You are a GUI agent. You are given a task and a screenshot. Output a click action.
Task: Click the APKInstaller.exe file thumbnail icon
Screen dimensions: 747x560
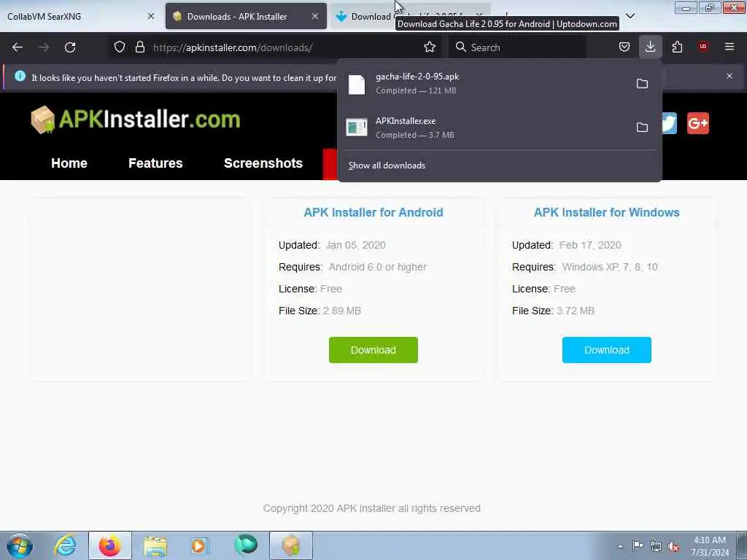pyautogui.click(x=356, y=127)
